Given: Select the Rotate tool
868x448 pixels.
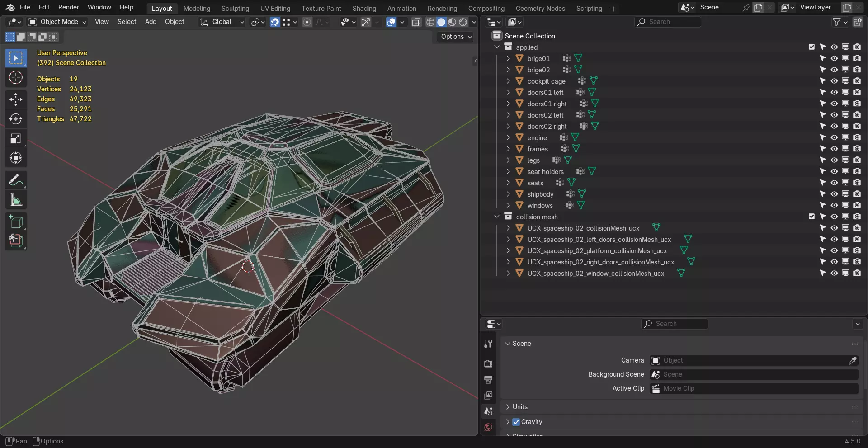Looking at the screenshot, I should click(x=16, y=119).
